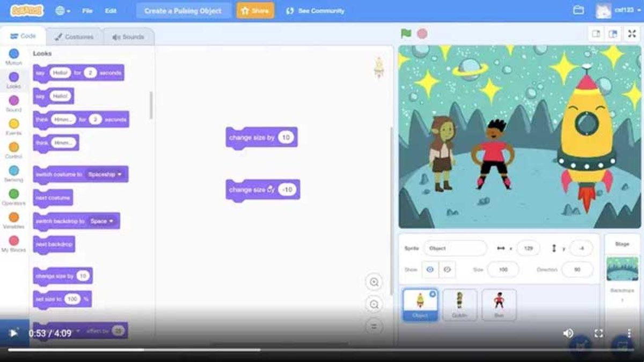Hide the sprite with crossed-eye icon

pos(447,270)
